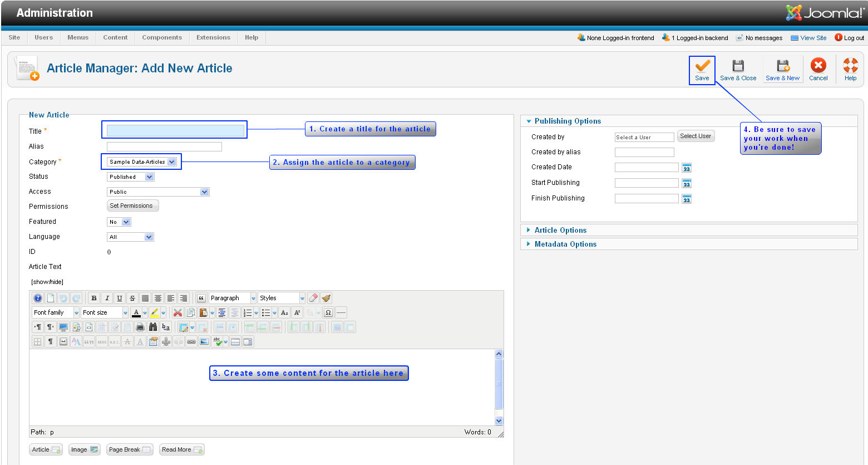Screen dimensions: 868x465
Task: Click the Print icon in editor toolbar
Action: coord(140,327)
